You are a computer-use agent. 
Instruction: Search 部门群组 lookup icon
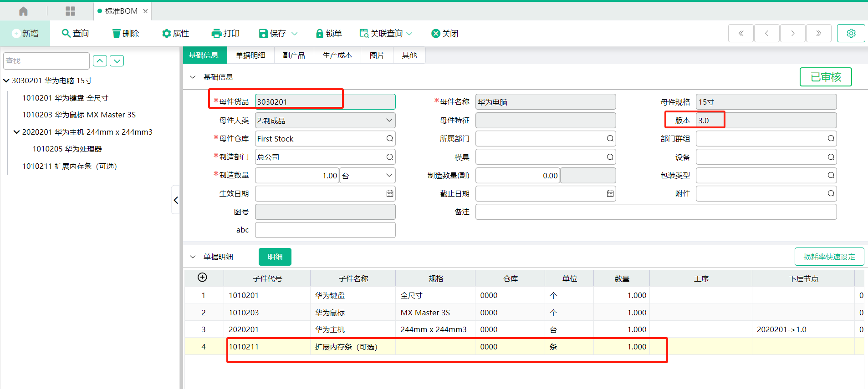831,138
